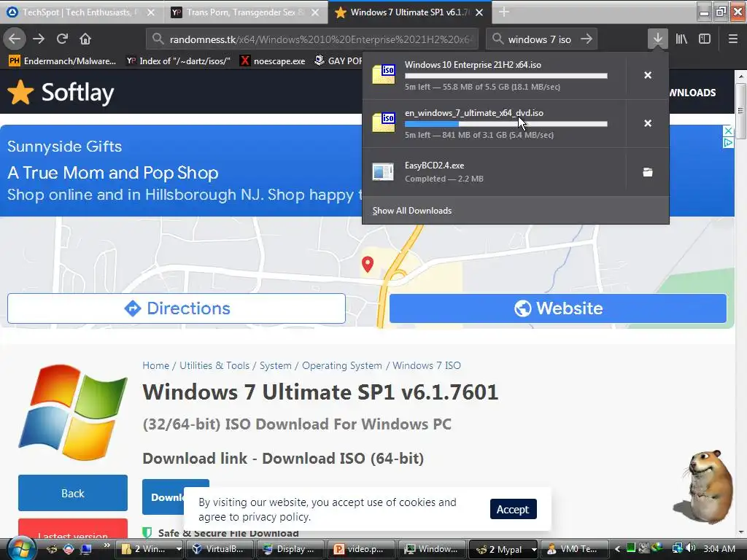Expand quick launch overflow chevron

click(x=107, y=545)
